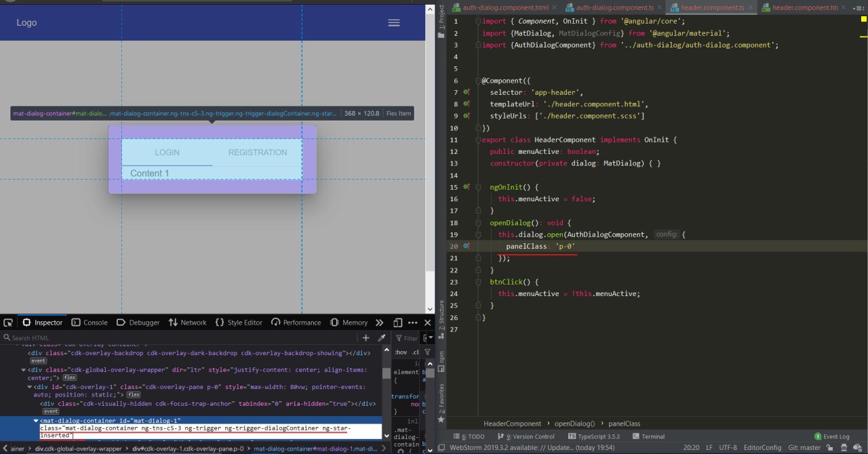This screenshot has width=868, height=454.
Task: Switch to the LOGIN tab in the dialog
Action: point(167,152)
